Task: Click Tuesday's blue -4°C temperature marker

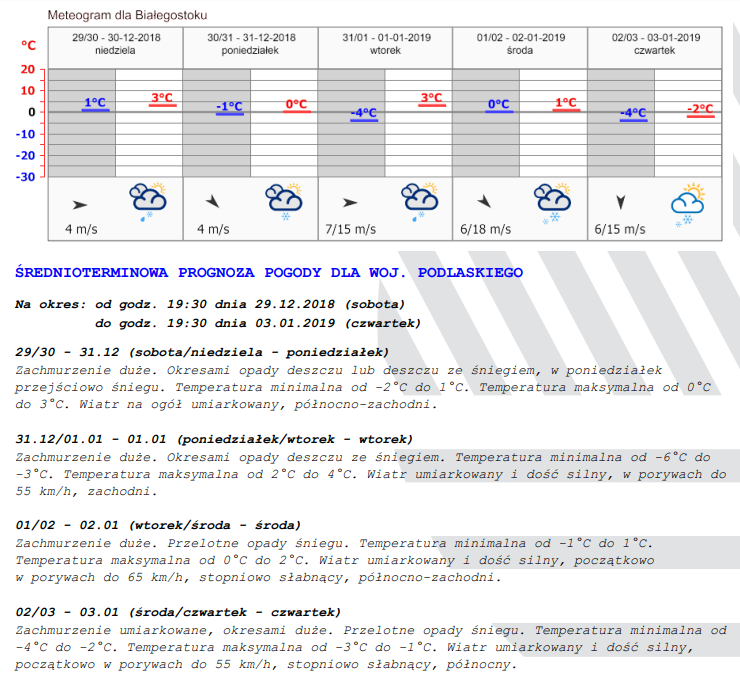Action: click(x=364, y=113)
